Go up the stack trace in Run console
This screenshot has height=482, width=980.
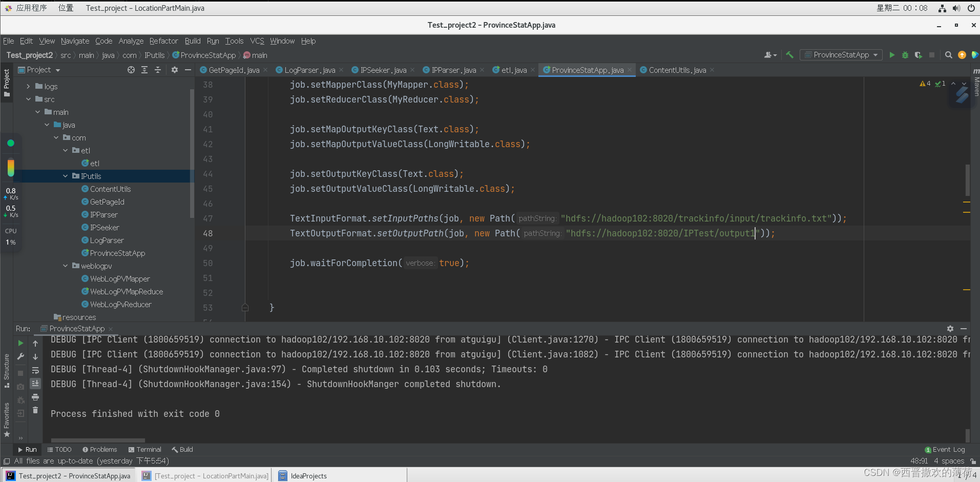(35, 343)
